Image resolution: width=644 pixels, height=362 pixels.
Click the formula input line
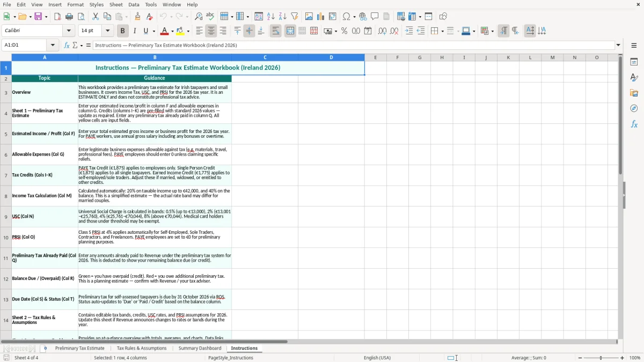click(354, 45)
